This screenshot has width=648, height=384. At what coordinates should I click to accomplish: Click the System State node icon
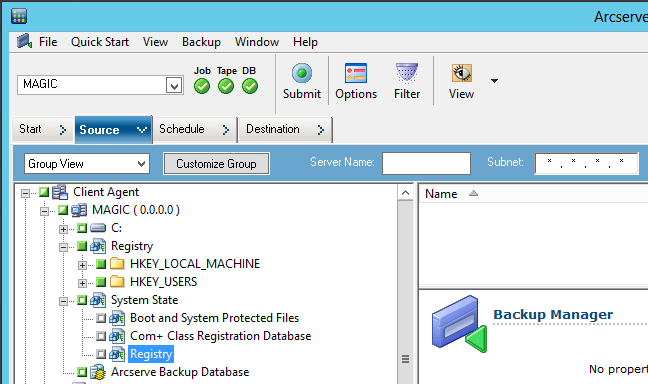click(98, 300)
